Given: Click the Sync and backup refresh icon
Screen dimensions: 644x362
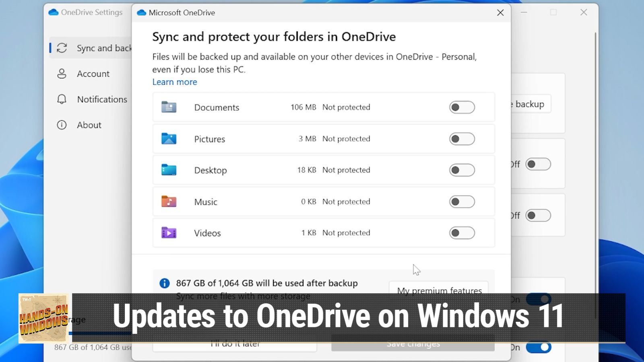Looking at the screenshot, I should (62, 48).
